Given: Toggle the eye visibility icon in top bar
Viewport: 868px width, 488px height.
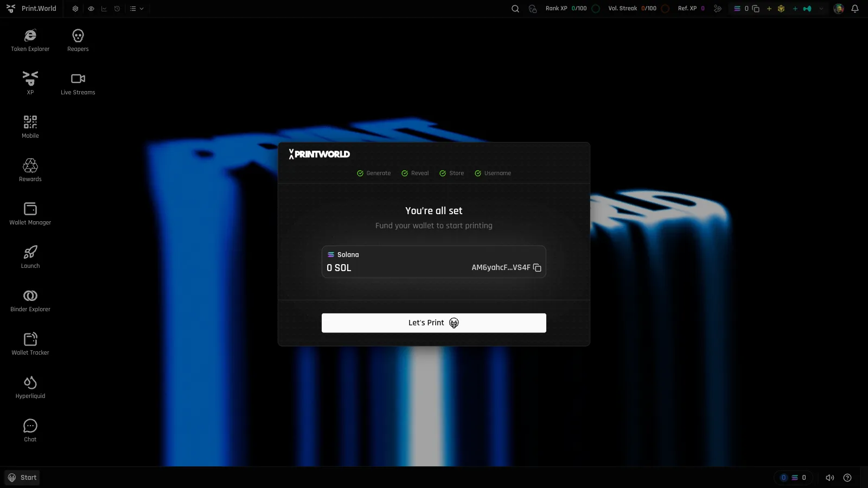Looking at the screenshot, I should point(91,9).
